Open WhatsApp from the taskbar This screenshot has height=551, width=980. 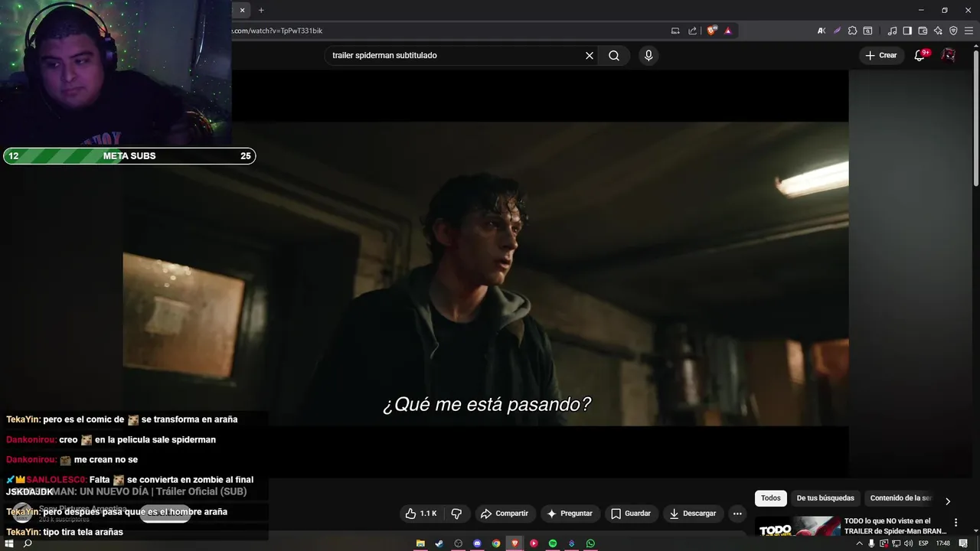pos(590,543)
